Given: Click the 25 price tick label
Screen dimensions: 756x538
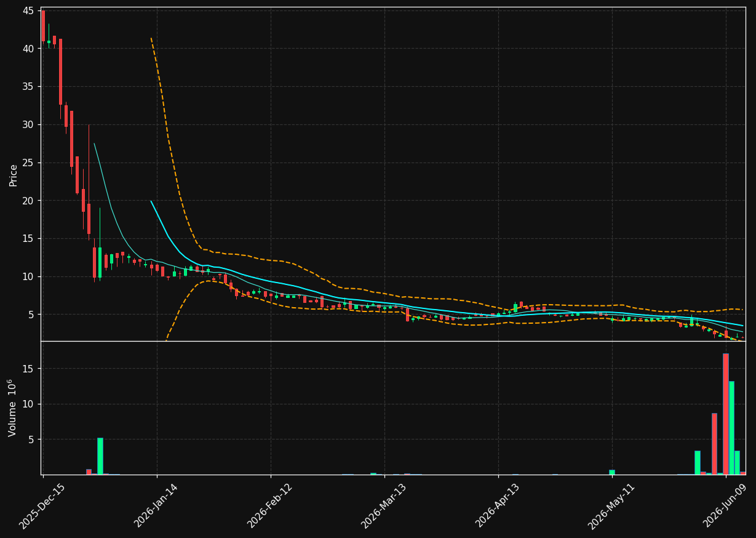Looking at the screenshot, I should point(29,163).
